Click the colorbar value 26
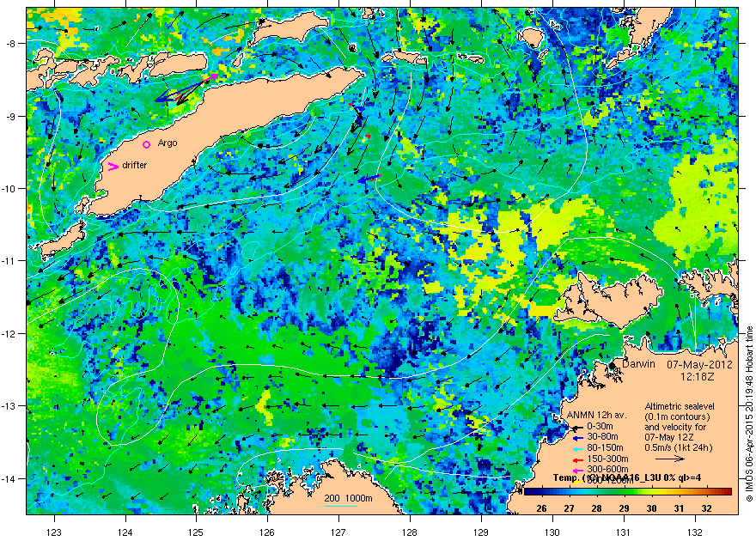The width and height of the screenshot is (756, 541). [x=541, y=508]
